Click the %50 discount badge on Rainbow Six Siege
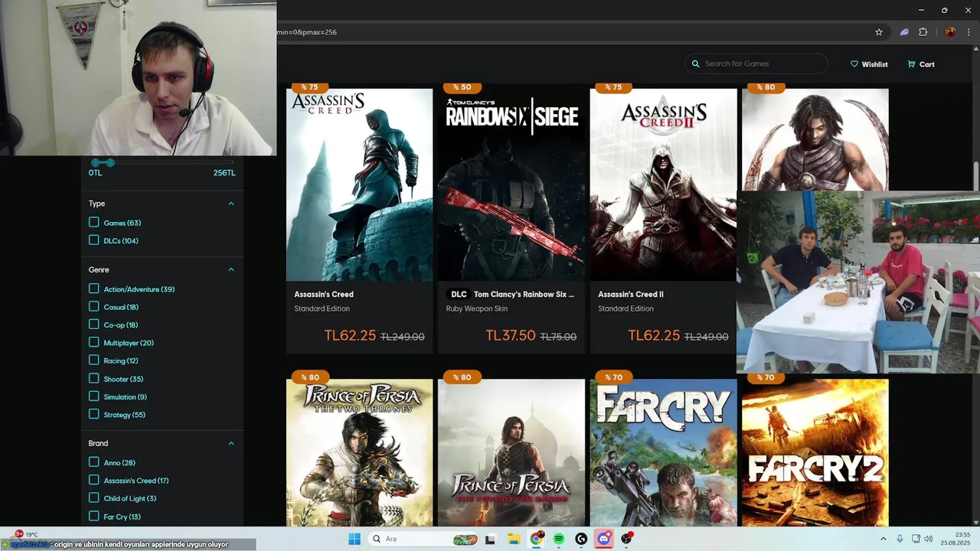This screenshot has height=551, width=980. pyautogui.click(x=460, y=87)
